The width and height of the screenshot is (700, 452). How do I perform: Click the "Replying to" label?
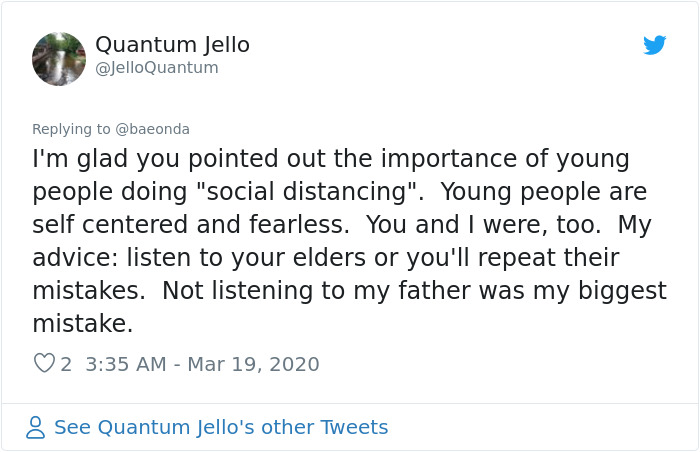[x=71, y=129]
